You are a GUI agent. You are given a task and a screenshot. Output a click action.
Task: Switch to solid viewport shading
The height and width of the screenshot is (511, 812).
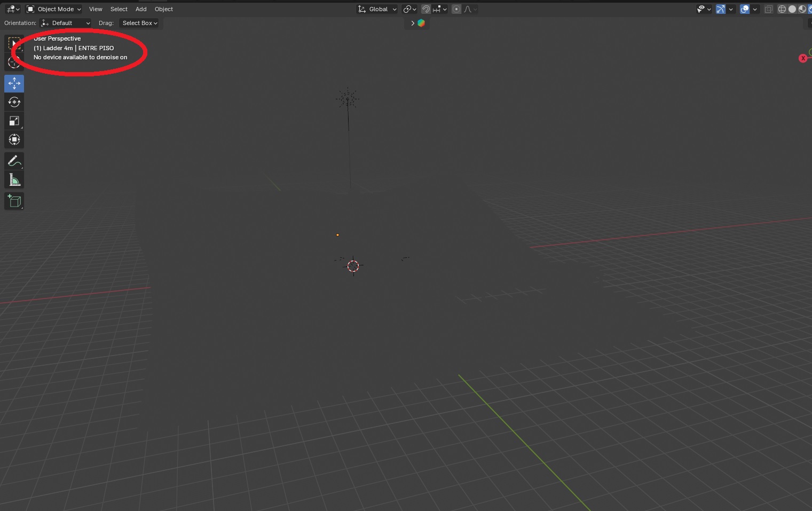pos(792,9)
